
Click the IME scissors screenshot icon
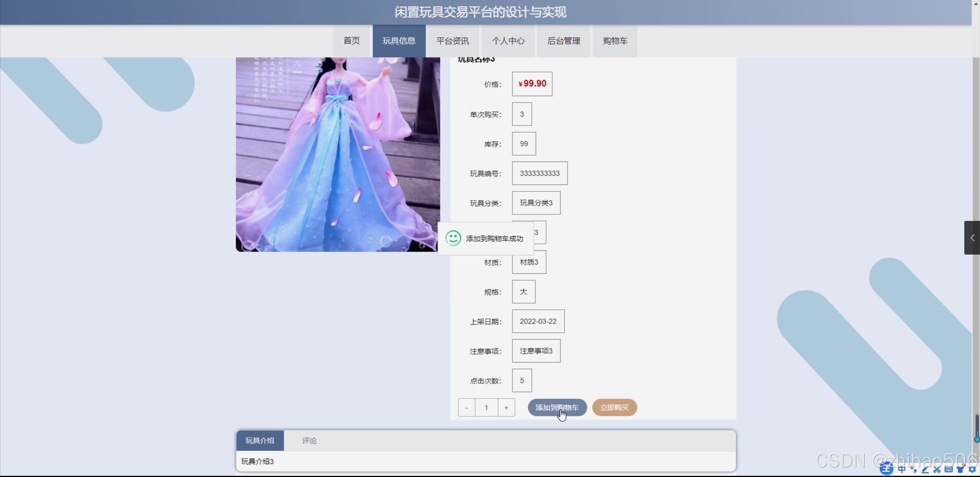[x=937, y=469]
